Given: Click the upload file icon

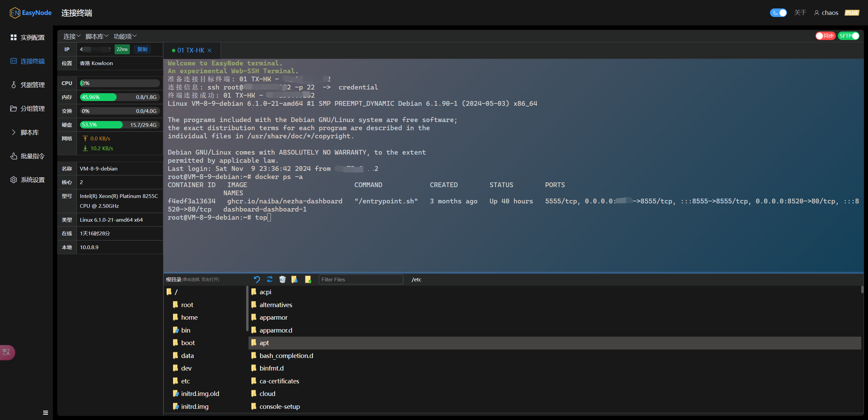Looking at the screenshot, I should (x=308, y=279).
